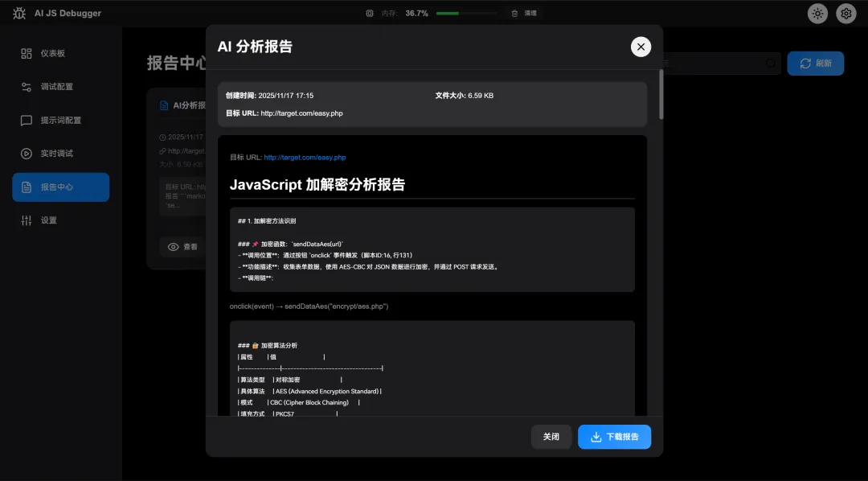Image resolution: width=868 pixels, height=481 pixels.
Task: Click the CBC (Cipher Block Chaining) row
Action: [x=299, y=402]
